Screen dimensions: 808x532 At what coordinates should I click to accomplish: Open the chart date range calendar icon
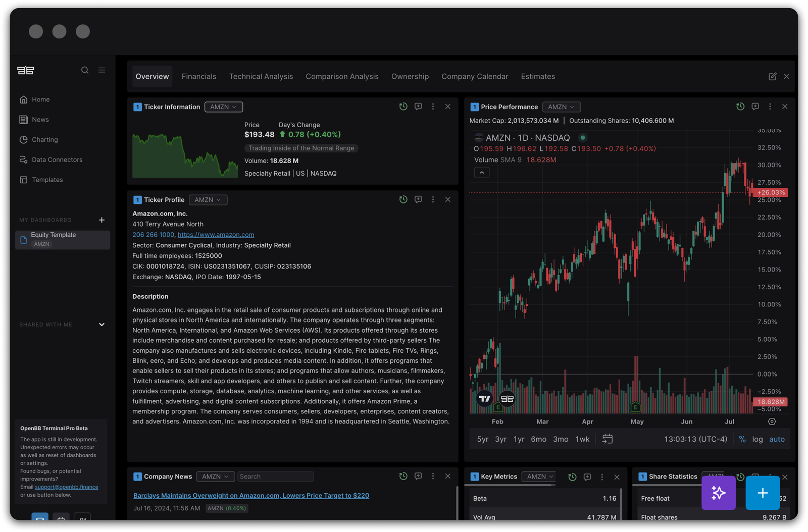(608, 439)
